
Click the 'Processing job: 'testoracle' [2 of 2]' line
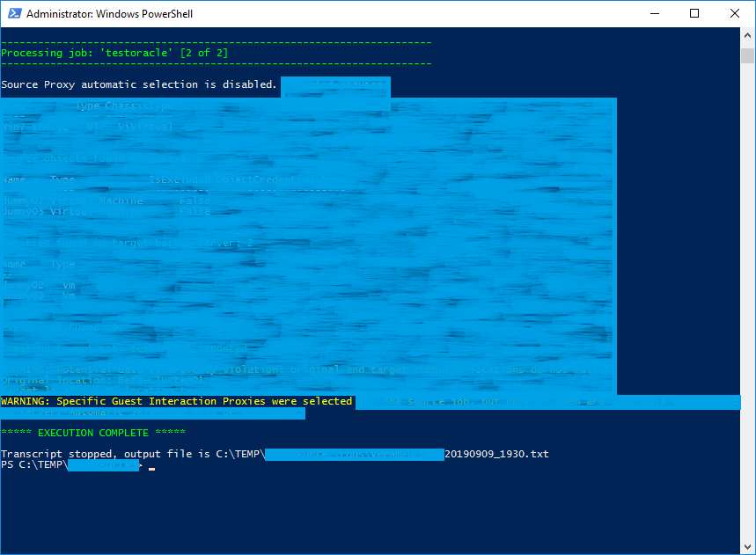click(x=114, y=53)
